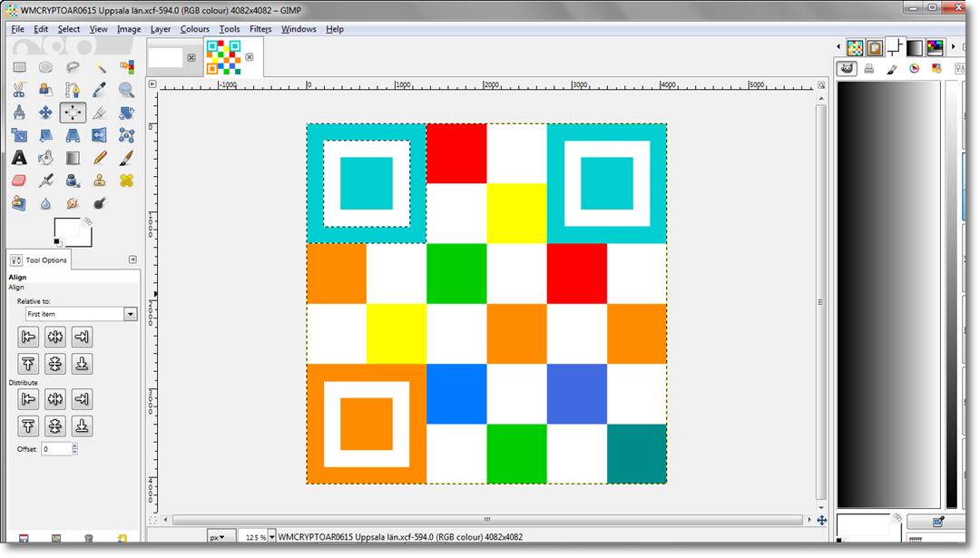Click the Offset value input field

[56, 448]
